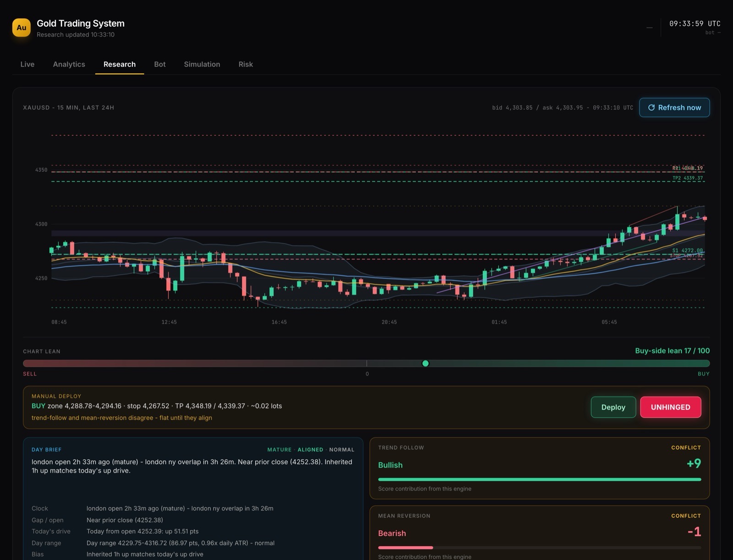733x560 pixels.
Task: Click the latest candlestick on the chart
Action: 705,219
